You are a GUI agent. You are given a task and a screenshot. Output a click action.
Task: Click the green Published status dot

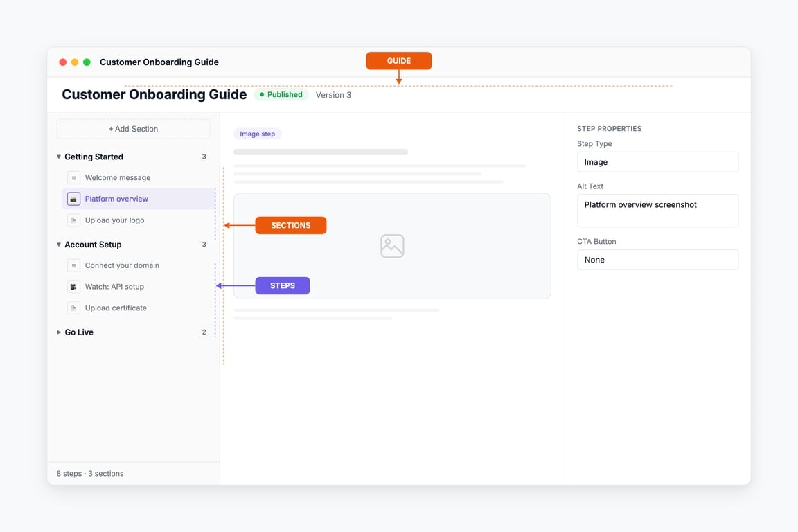[x=261, y=94]
